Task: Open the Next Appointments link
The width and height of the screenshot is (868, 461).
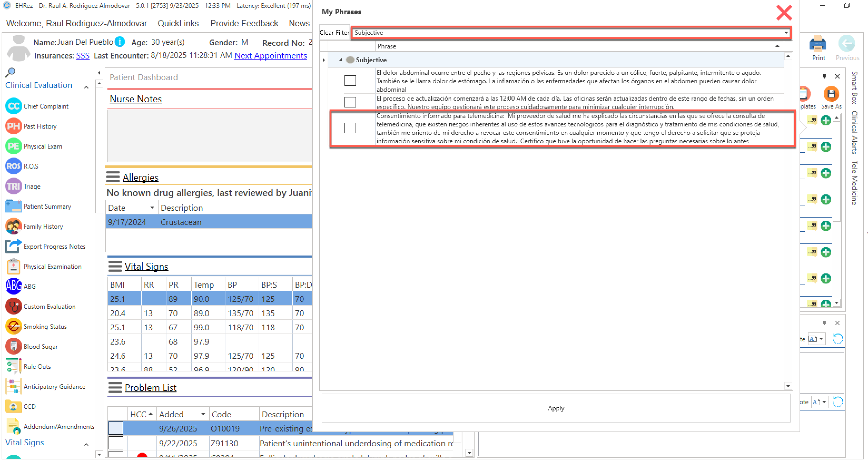Action: (270, 56)
